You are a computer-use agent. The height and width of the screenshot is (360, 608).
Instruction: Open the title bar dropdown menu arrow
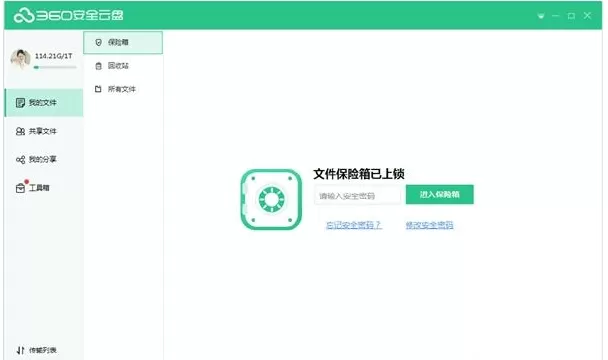541,16
